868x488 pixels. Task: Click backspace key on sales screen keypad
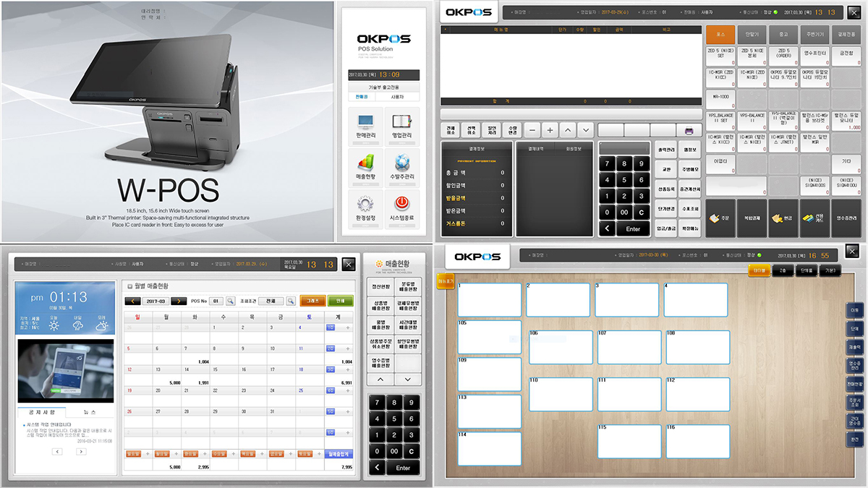(x=608, y=228)
